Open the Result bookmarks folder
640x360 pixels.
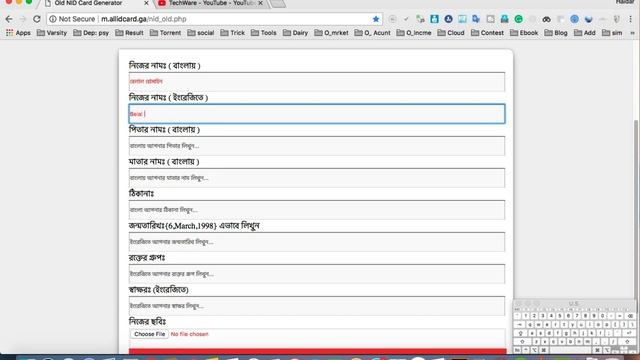coord(129,33)
